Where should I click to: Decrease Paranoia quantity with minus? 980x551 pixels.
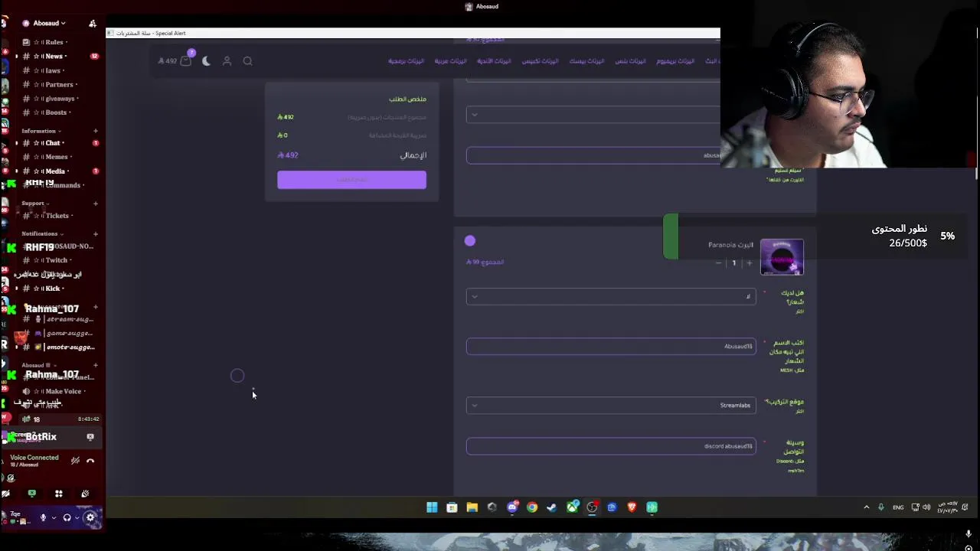click(718, 263)
